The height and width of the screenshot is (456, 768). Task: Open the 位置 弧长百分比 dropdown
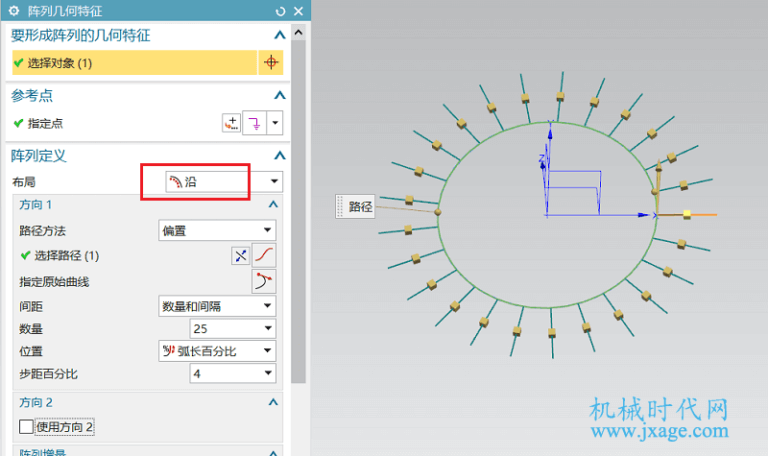(216, 351)
